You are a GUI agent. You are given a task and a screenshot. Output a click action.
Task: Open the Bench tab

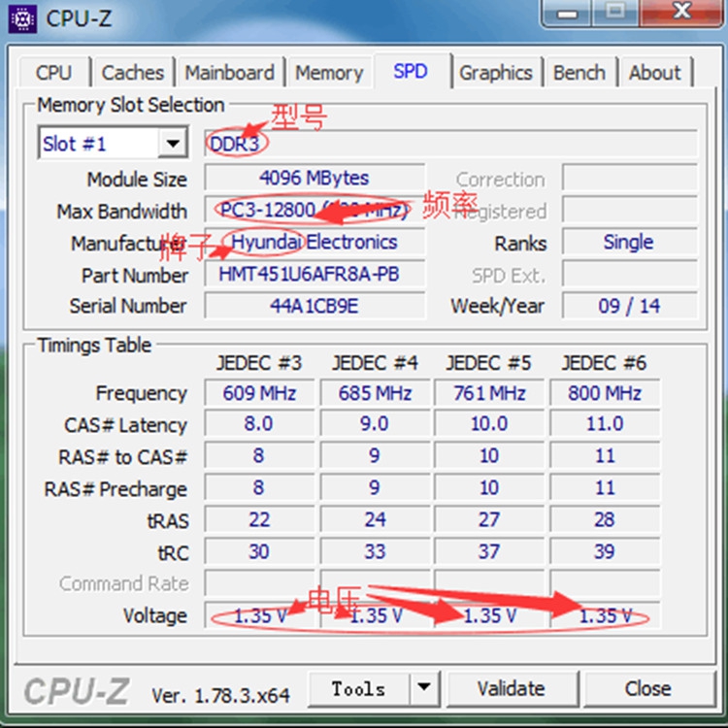click(579, 73)
